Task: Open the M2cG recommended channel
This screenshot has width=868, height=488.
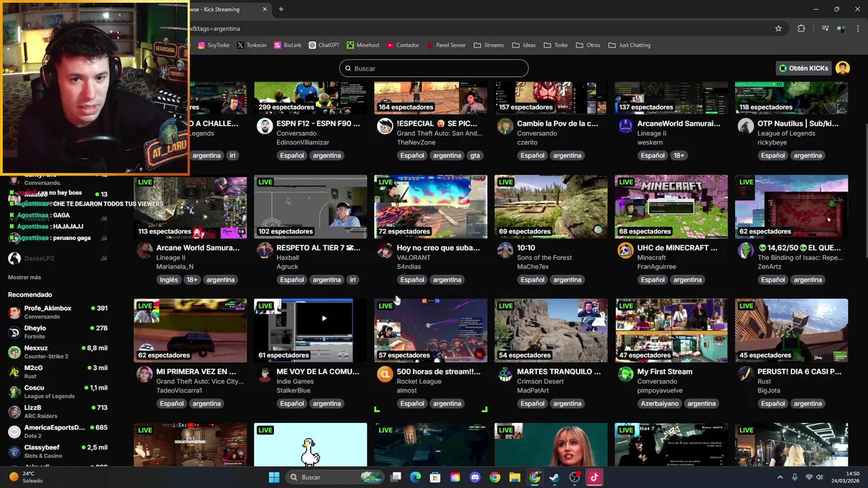Action: (58, 371)
